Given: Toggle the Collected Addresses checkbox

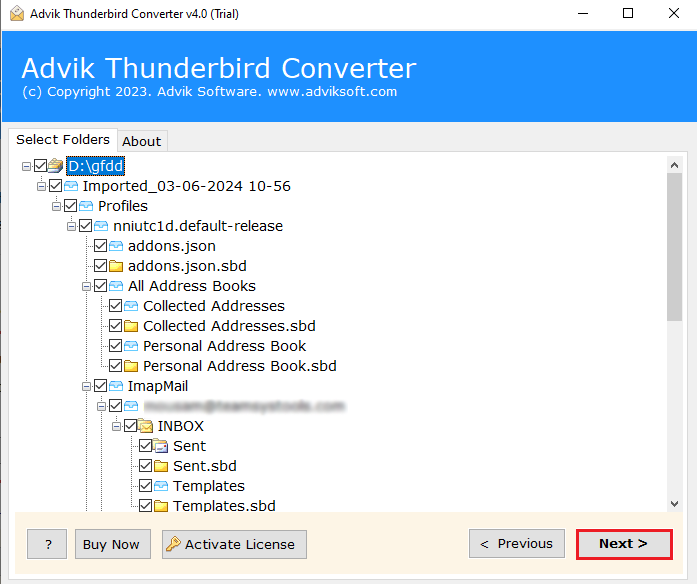Looking at the screenshot, I should coord(116,306).
